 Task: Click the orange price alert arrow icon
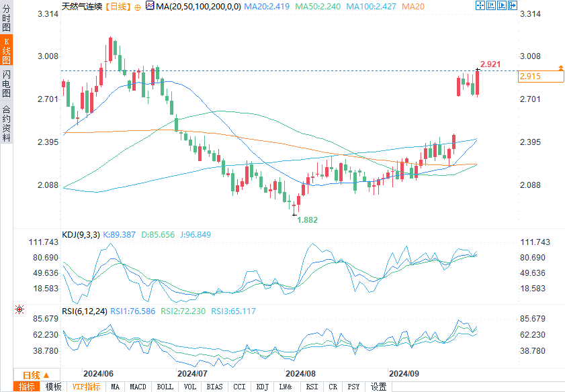[x=560, y=68]
